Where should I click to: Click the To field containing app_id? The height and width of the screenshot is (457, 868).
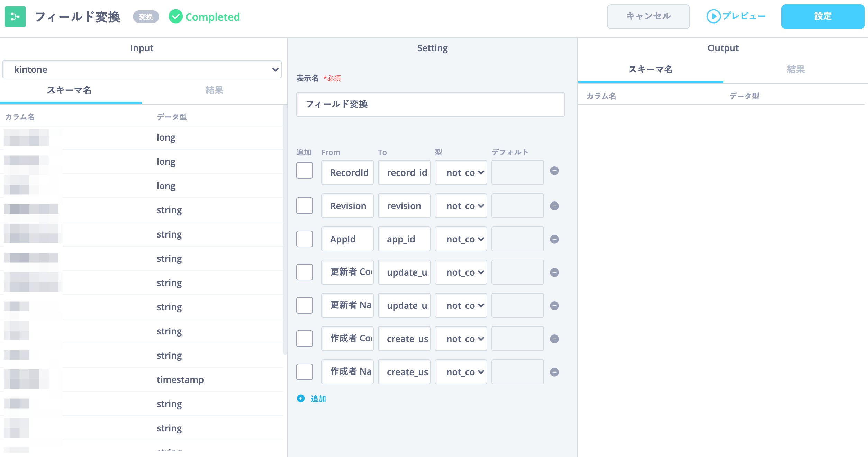click(x=404, y=239)
